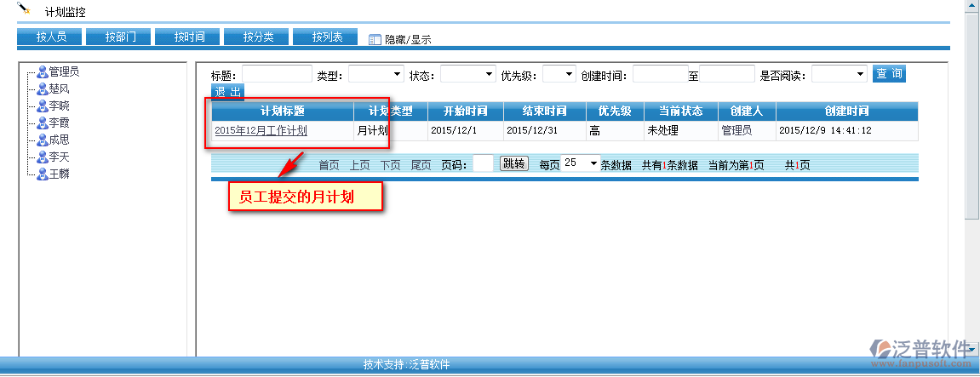Open the 状态 dropdown

[x=467, y=75]
